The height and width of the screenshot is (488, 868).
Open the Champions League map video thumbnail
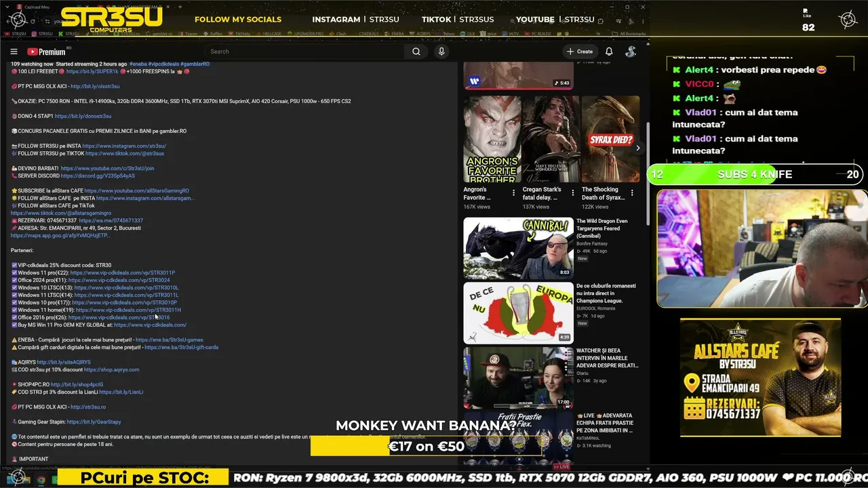coord(518,313)
